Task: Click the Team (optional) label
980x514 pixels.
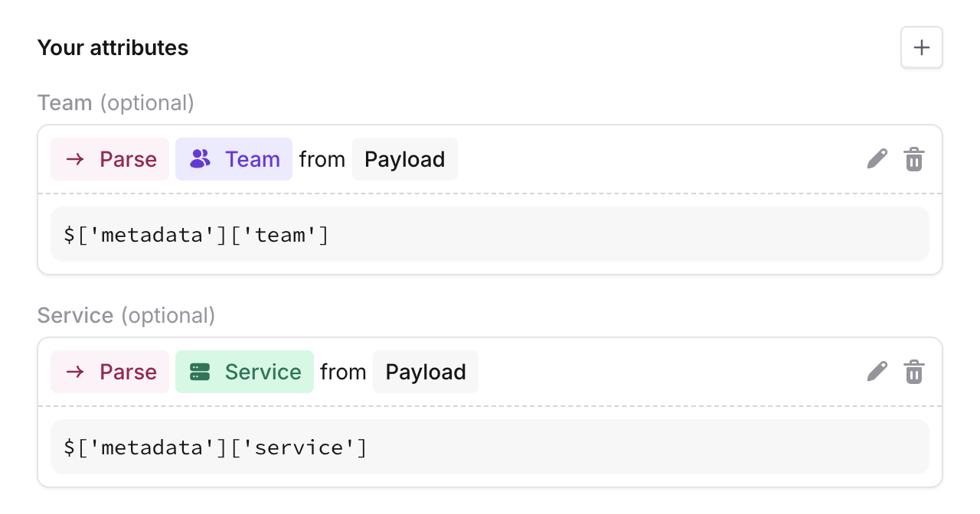Action: (116, 102)
